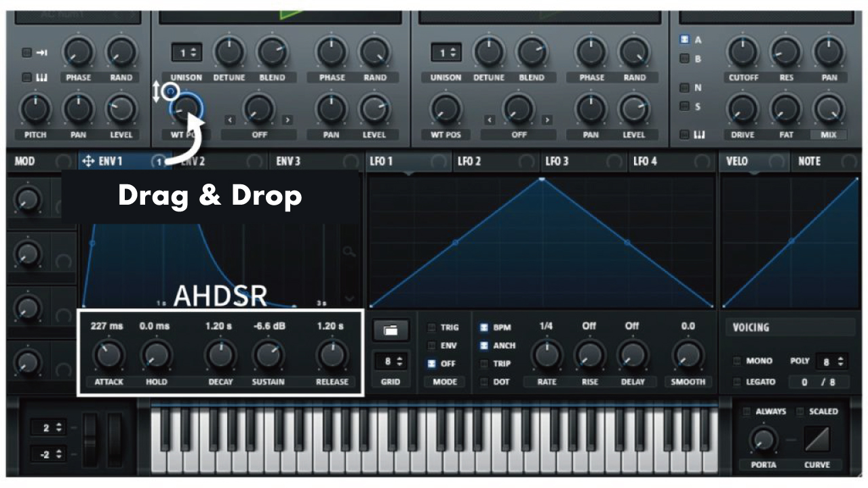Image resolution: width=868 pixels, height=488 pixels.
Task: Select the ENV 2 envelope tab
Action: [x=203, y=161]
